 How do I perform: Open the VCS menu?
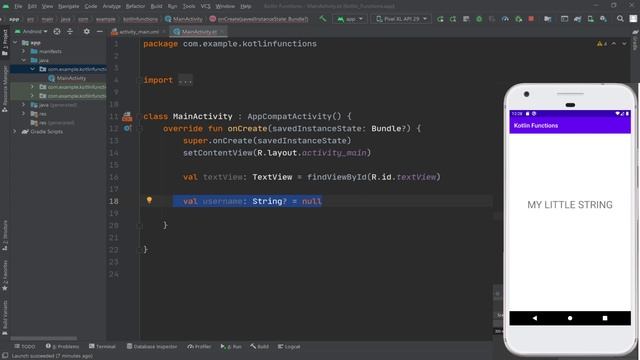coord(205,6)
